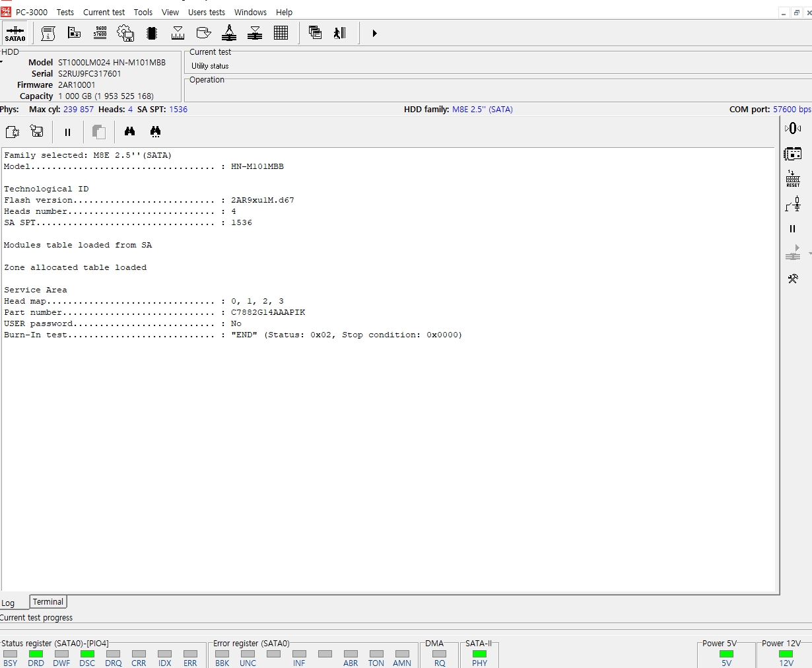Click the grid table icon in toolbar

click(x=281, y=33)
